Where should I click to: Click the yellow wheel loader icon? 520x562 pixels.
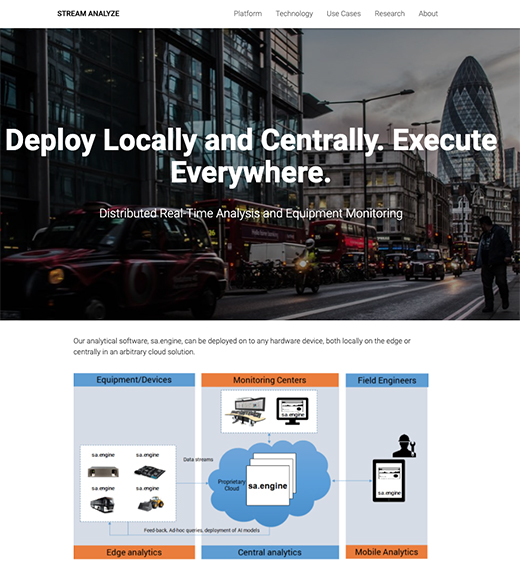(151, 504)
